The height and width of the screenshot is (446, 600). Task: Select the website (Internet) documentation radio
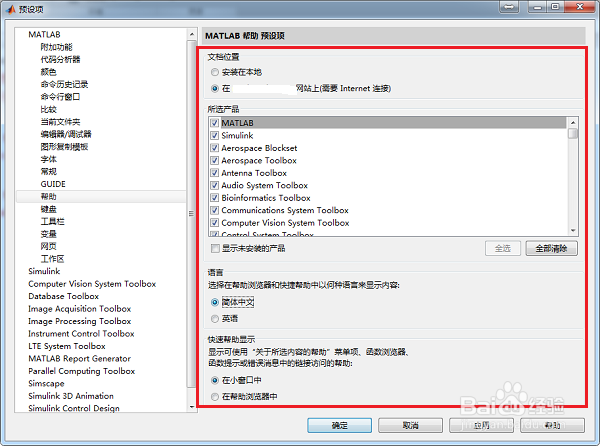point(215,88)
